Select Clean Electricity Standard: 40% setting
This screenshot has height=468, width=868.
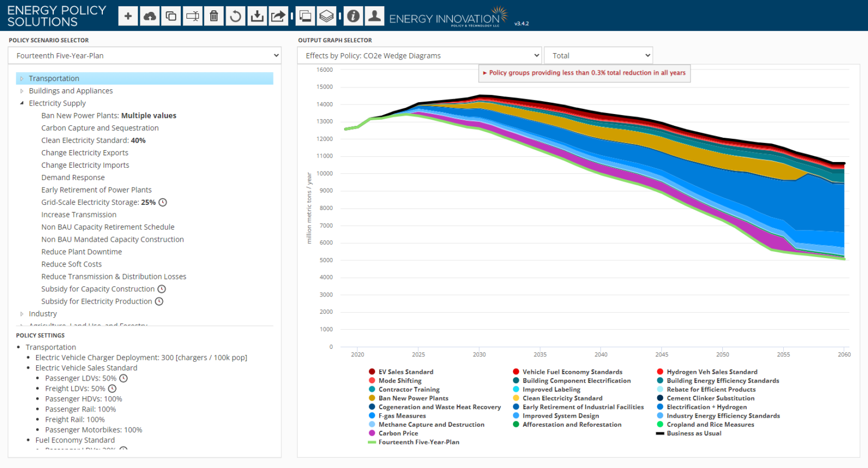tap(93, 140)
